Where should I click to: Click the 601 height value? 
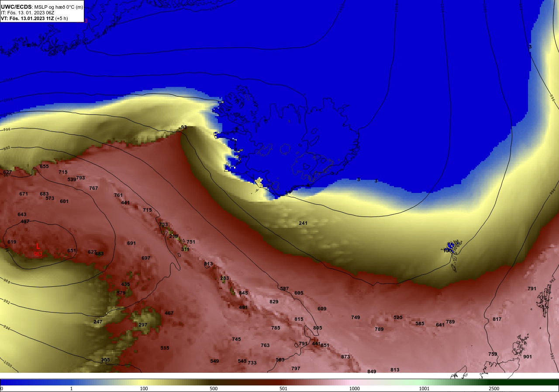(x=64, y=201)
